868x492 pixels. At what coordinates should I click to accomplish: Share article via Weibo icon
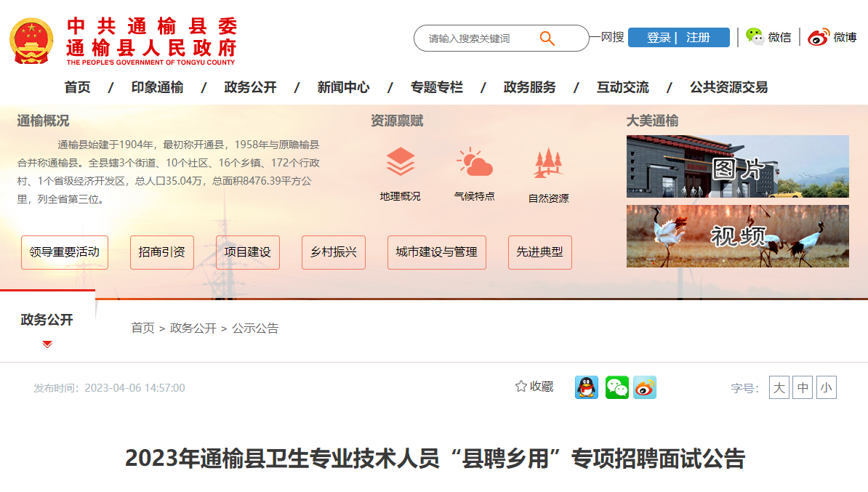[x=645, y=387]
